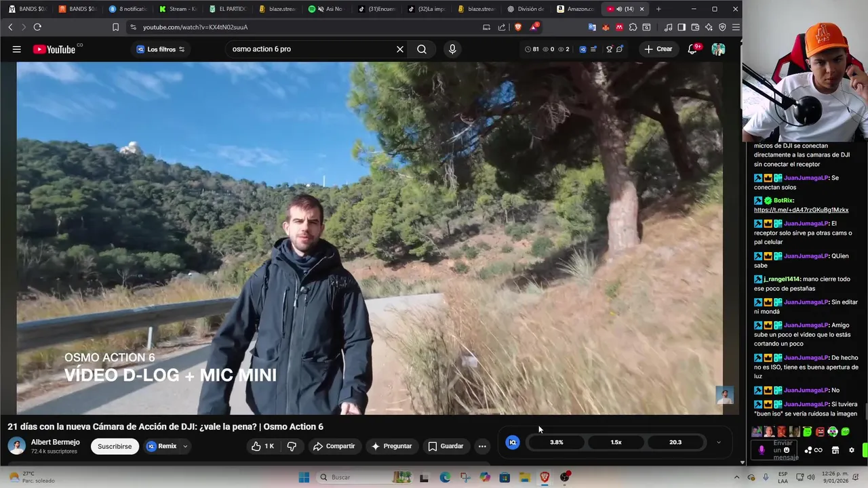Click the 3.8% stat pill
Viewport: 868px width, 488px height.
[x=556, y=442]
